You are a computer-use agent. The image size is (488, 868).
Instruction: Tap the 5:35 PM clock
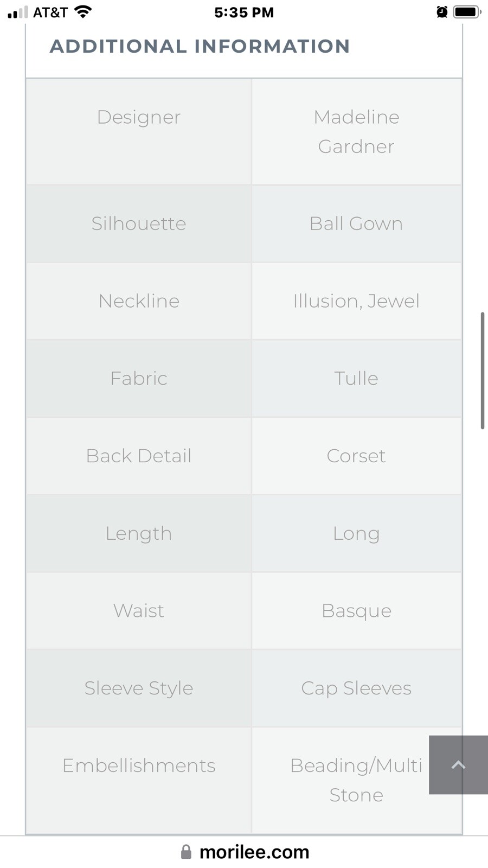coord(244,12)
